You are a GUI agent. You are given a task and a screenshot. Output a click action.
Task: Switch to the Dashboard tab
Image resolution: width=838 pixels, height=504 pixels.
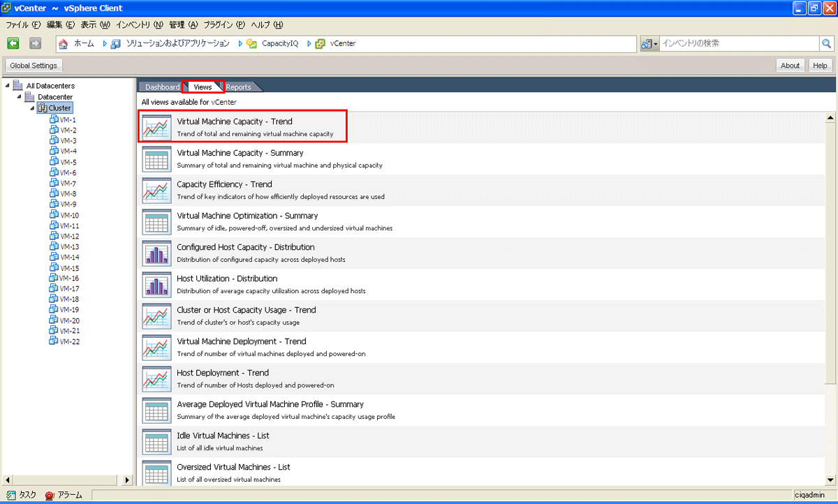pos(162,87)
